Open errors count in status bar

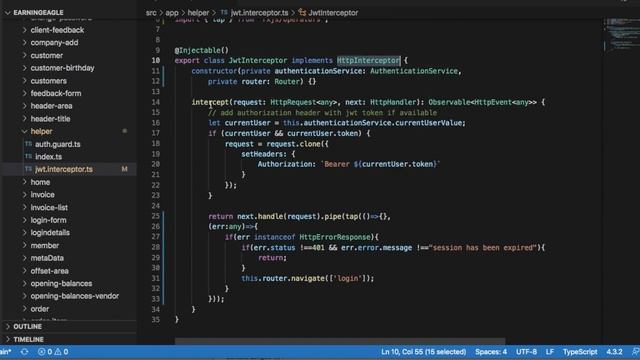coord(45,352)
